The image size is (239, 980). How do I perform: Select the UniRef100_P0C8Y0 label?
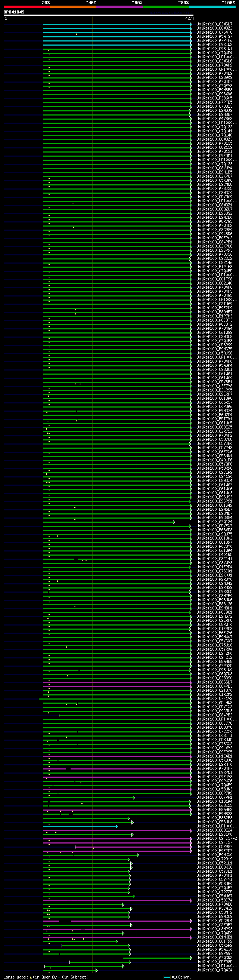[214, 547]
